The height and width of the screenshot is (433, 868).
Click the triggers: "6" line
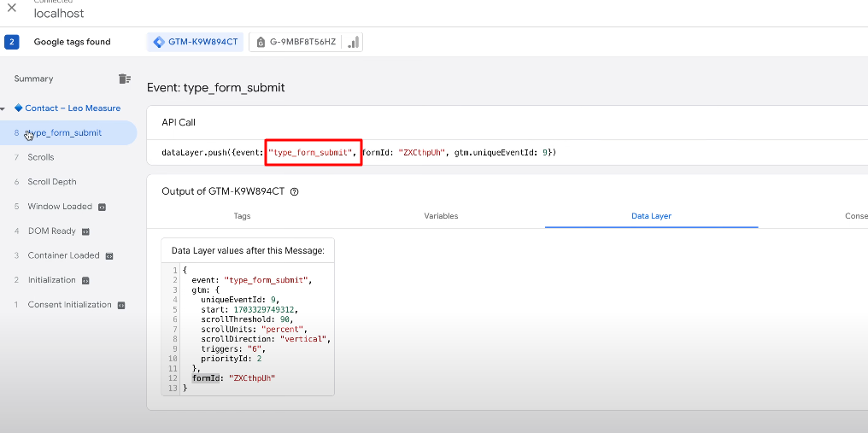233,348
